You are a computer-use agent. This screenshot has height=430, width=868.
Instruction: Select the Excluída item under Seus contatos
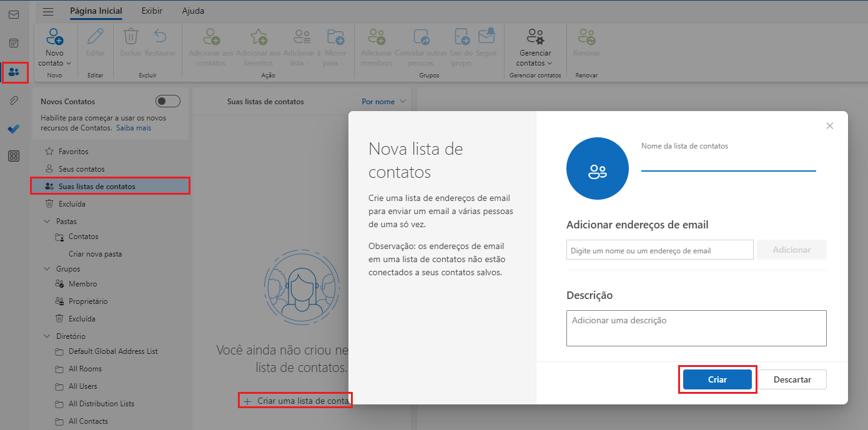point(111,204)
